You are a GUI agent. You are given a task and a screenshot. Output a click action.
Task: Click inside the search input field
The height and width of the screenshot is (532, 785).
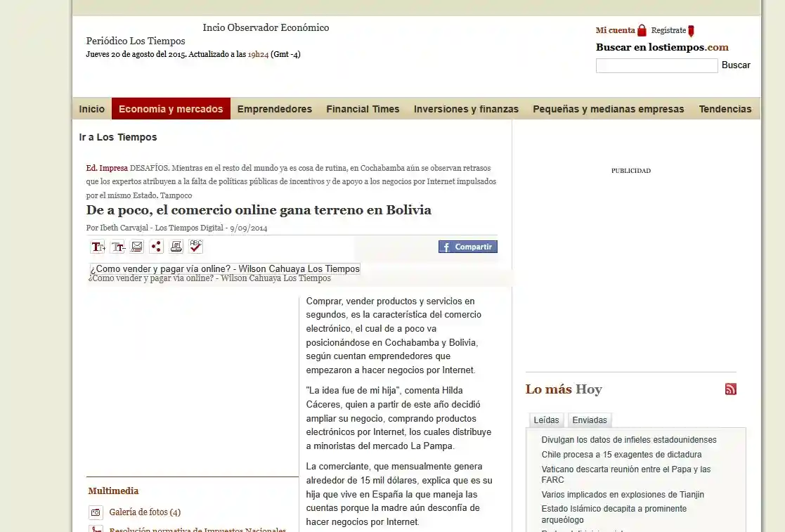(x=656, y=65)
